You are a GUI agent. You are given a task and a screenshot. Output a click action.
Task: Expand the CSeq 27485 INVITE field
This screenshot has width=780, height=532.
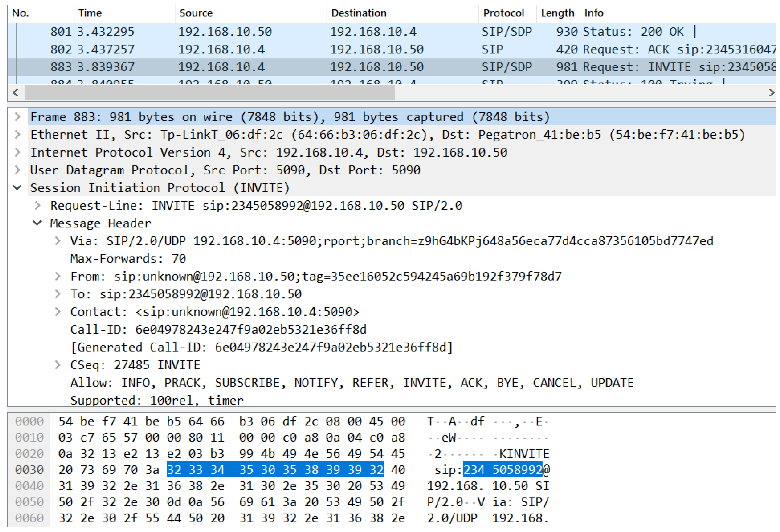[x=58, y=365]
